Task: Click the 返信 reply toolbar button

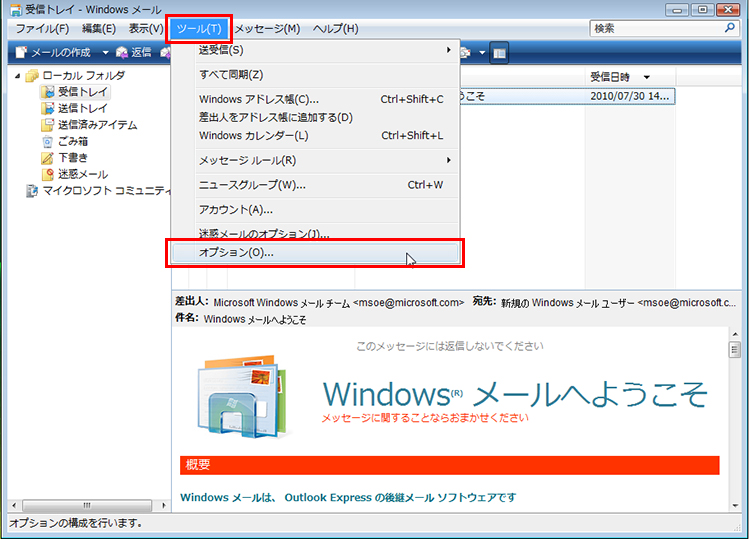Action: [x=133, y=52]
